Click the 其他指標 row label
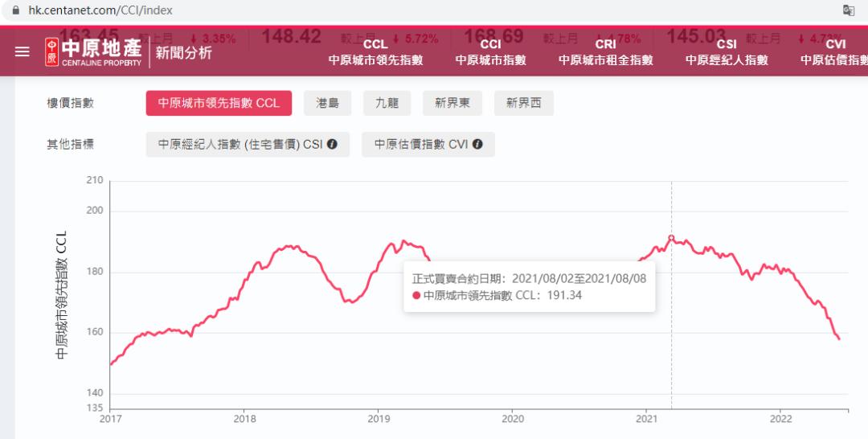The height and width of the screenshot is (439, 868). pos(70,144)
